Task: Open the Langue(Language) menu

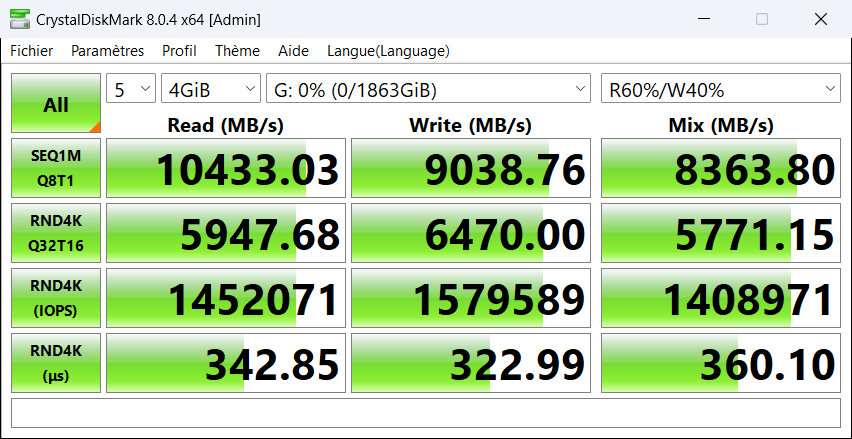Action: (388, 51)
